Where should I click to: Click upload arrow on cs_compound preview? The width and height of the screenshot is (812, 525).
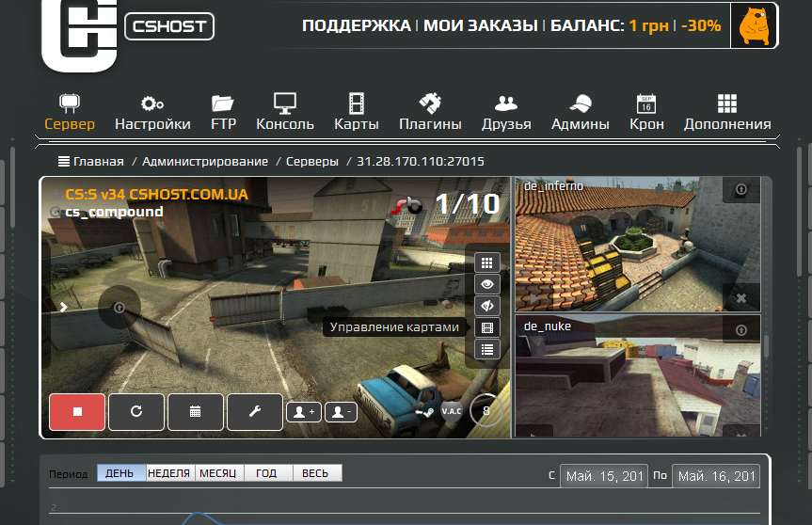(x=119, y=308)
